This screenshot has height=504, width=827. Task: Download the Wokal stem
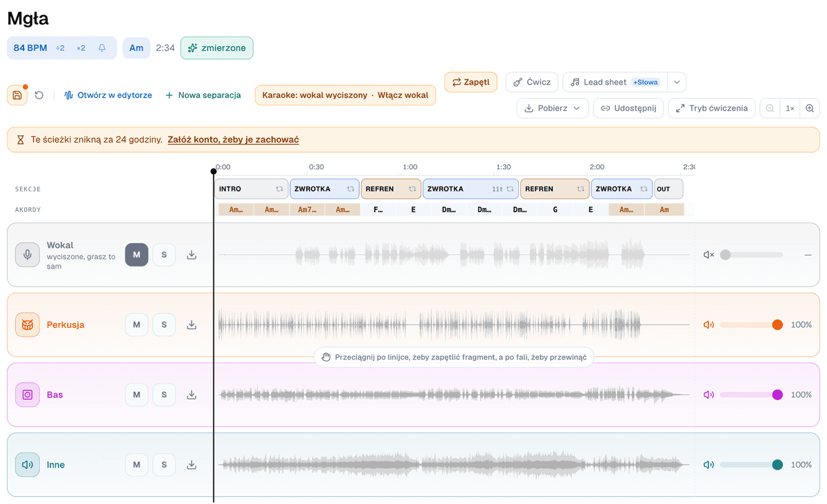point(192,255)
